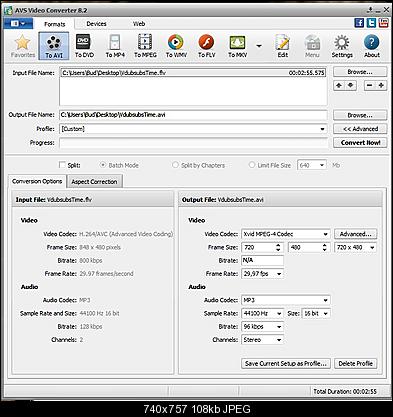Open the Audio Codec MP3 dropdown
The image size is (393, 417).
coord(286,300)
